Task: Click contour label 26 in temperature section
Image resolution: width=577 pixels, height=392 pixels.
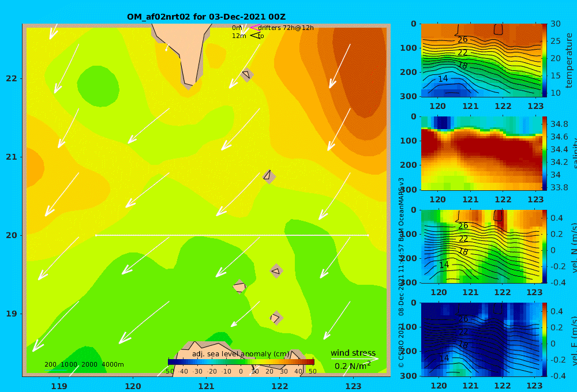Action: tap(463, 39)
